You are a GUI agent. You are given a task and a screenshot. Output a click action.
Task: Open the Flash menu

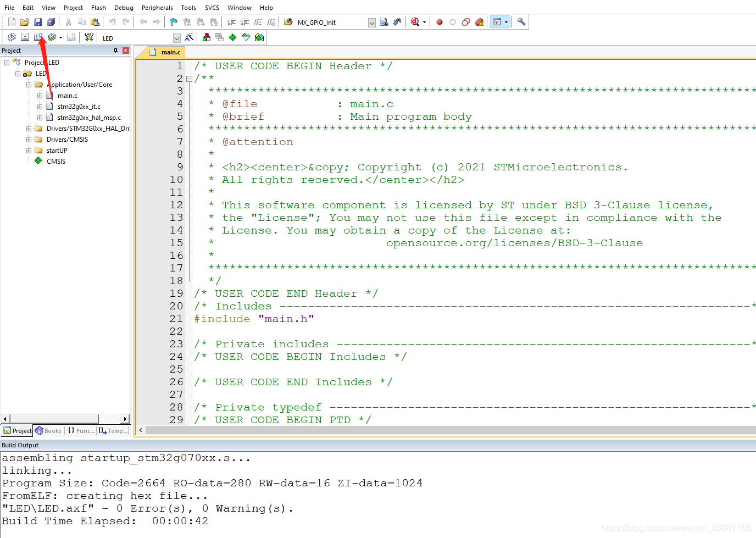click(x=98, y=8)
